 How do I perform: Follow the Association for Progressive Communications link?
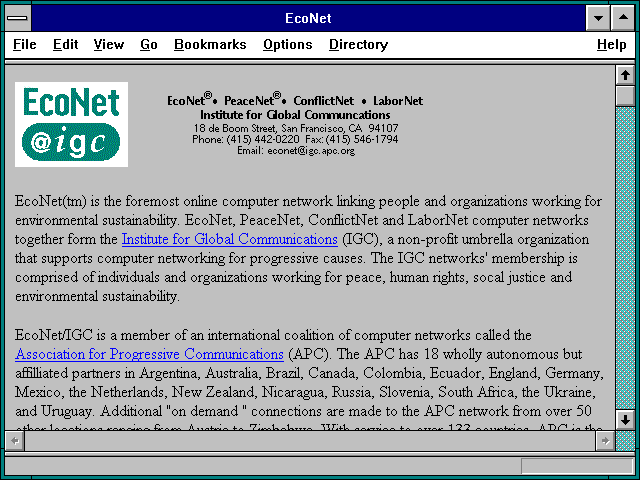coord(149,354)
